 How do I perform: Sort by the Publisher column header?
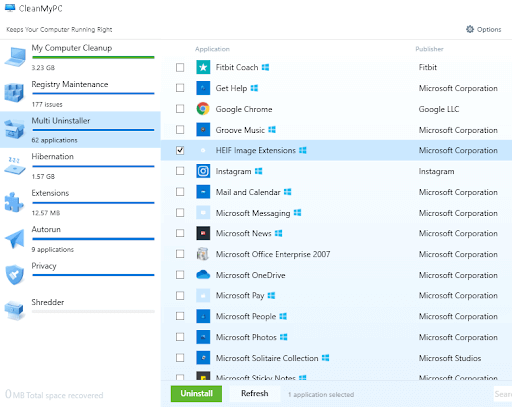click(x=429, y=49)
